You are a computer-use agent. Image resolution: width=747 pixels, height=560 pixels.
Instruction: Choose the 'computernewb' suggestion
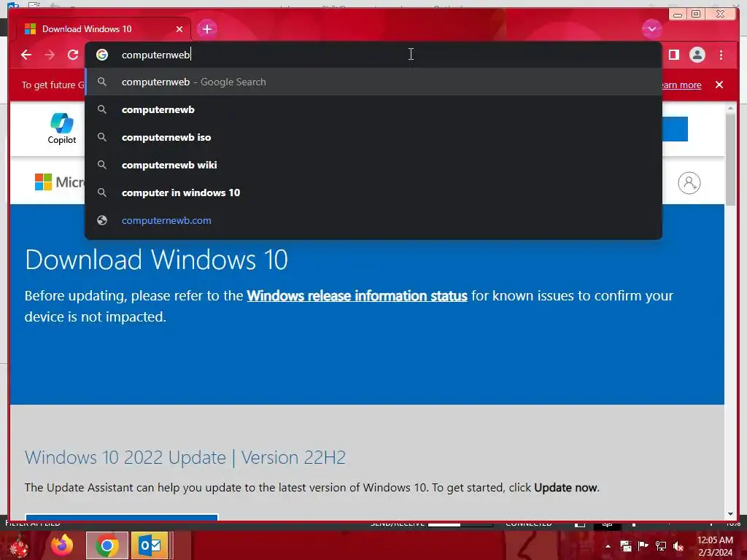pos(373,109)
